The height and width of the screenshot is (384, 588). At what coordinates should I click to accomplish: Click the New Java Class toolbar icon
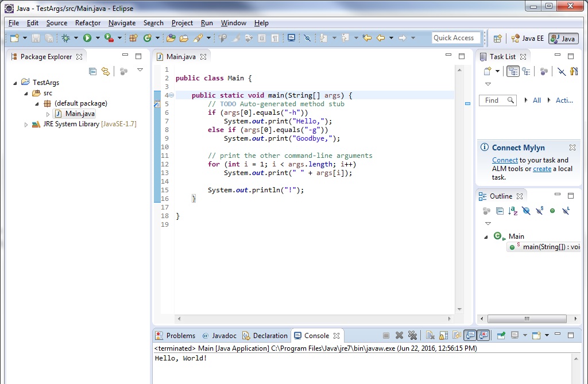(148, 38)
